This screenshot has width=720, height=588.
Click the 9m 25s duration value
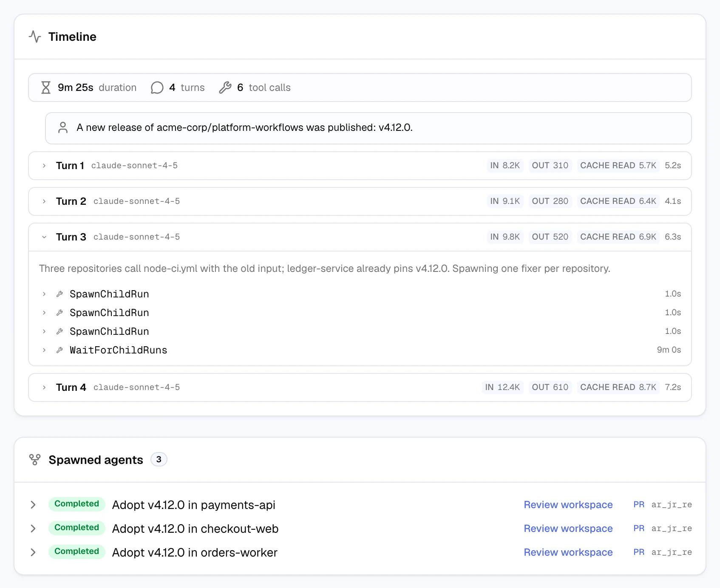click(76, 88)
